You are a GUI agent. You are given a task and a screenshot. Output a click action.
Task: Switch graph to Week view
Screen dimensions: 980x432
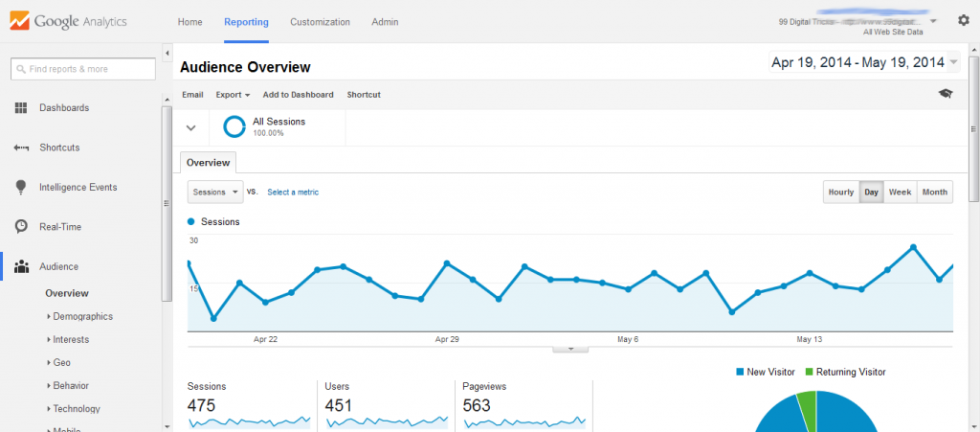pos(900,192)
